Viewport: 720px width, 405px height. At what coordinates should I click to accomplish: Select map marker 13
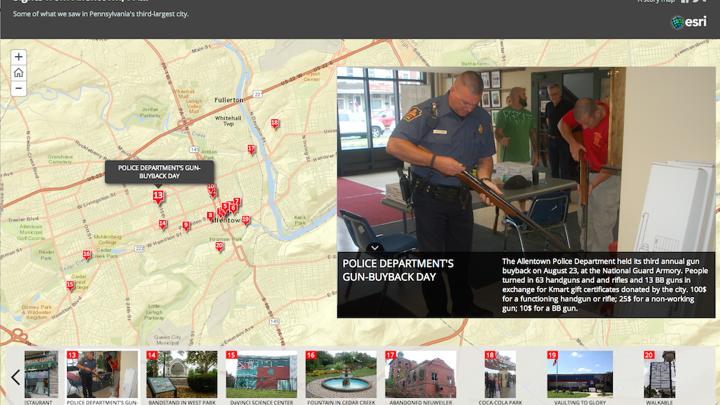click(158, 197)
